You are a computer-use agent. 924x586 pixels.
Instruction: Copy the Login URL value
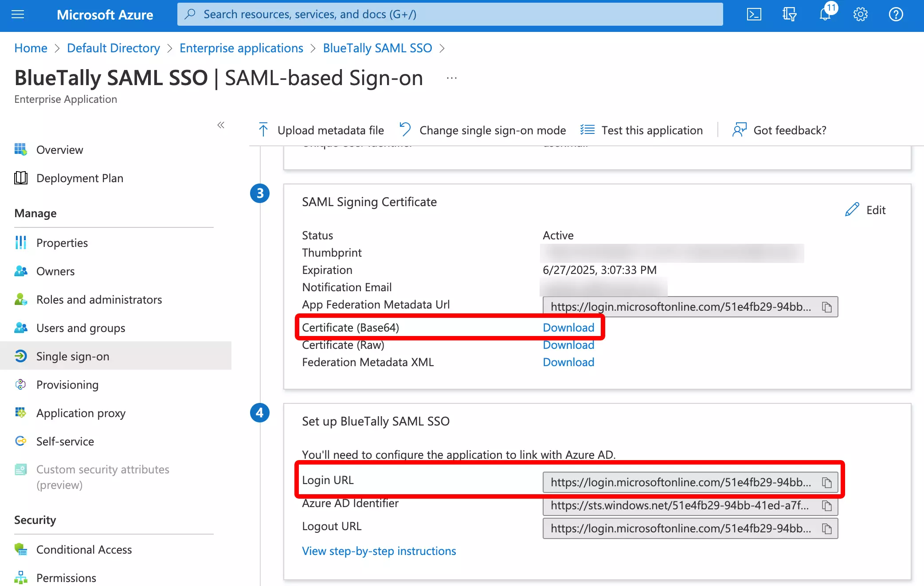click(827, 482)
